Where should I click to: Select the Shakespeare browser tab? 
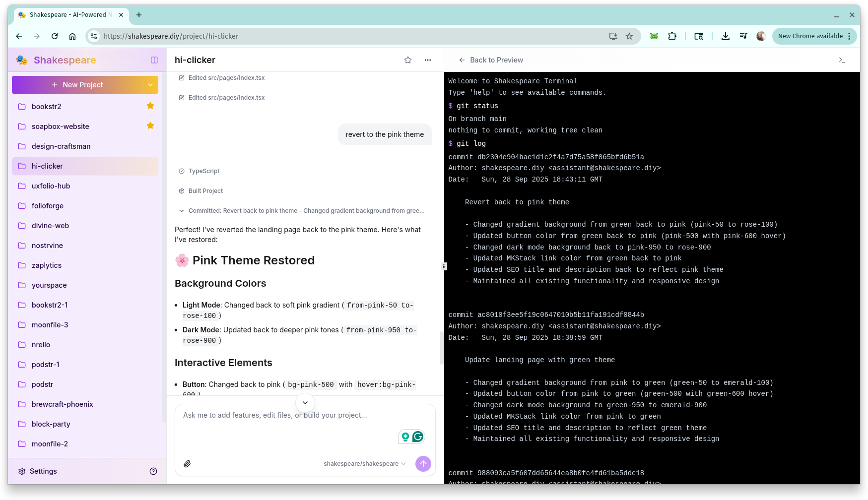pos(68,15)
